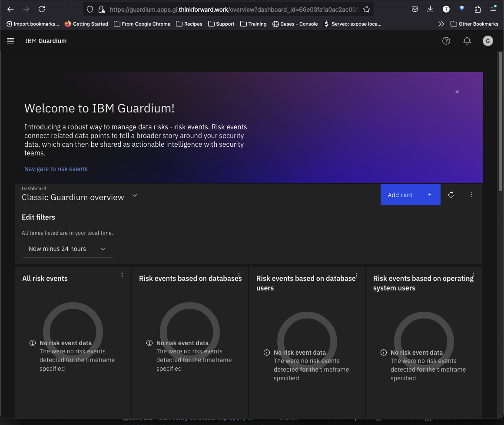Open the IBM Guardium hamburger navigation menu
This screenshot has height=425, width=504.
[10, 41]
